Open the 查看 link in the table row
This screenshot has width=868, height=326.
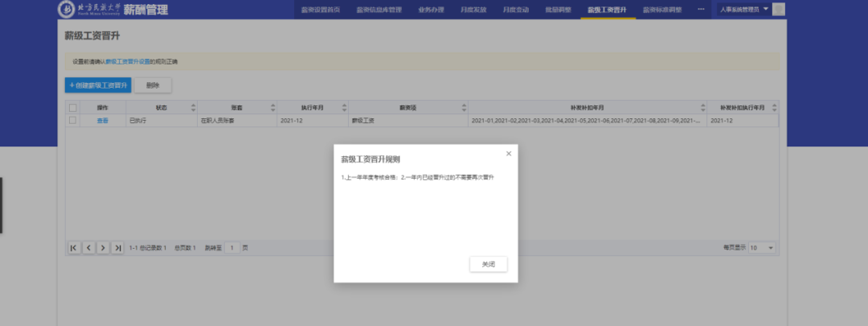102,120
